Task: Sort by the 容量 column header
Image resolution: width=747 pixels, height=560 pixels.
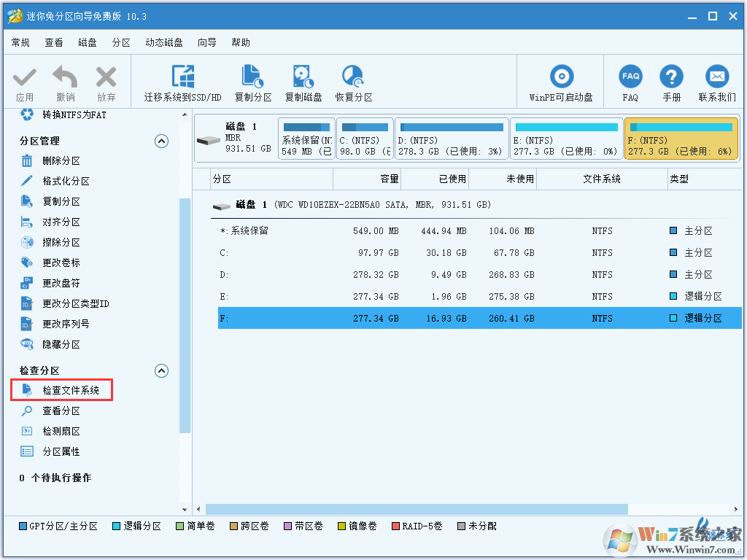Action: [367, 179]
